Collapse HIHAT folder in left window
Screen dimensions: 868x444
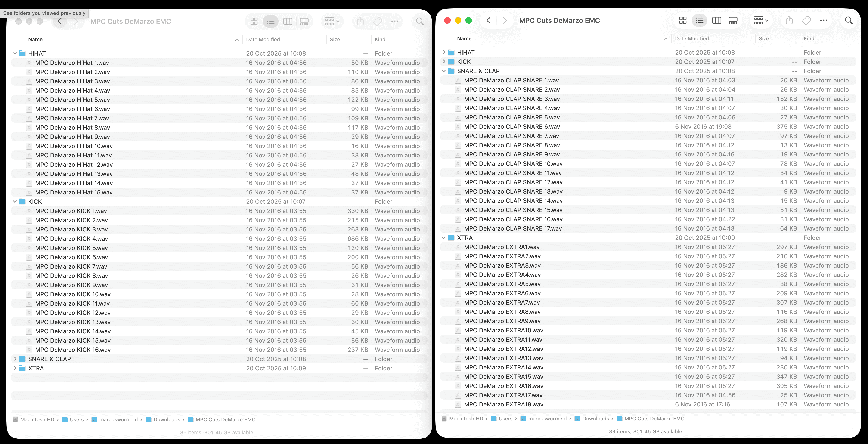[15, 53]
